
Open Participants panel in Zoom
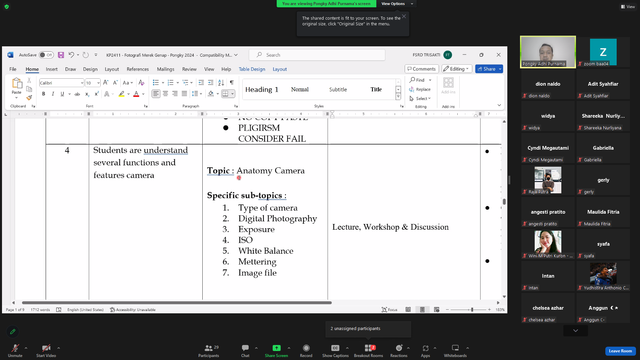(x=209, y=350)
